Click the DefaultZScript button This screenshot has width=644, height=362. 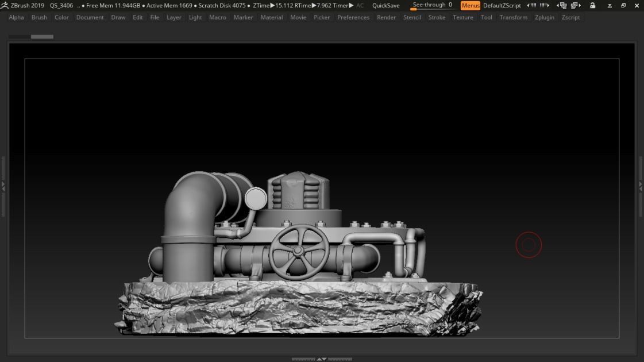pos(502,5)
